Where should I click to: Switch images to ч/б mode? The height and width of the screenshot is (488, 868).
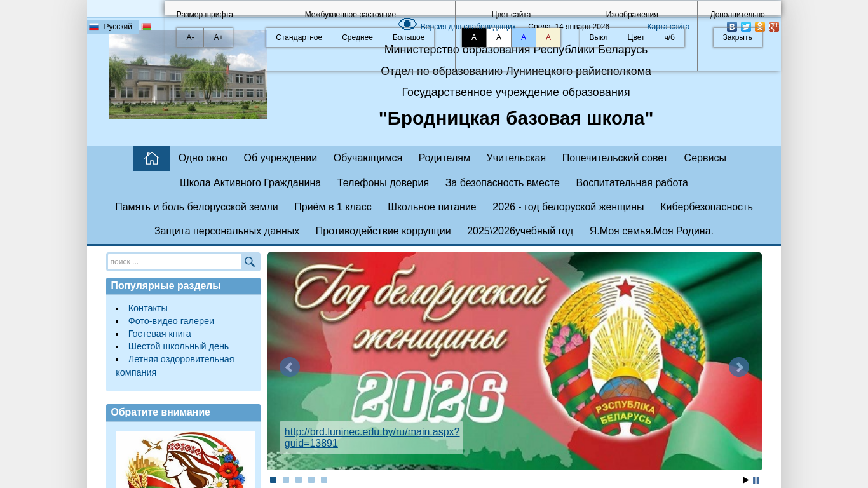tap(670, 37)
